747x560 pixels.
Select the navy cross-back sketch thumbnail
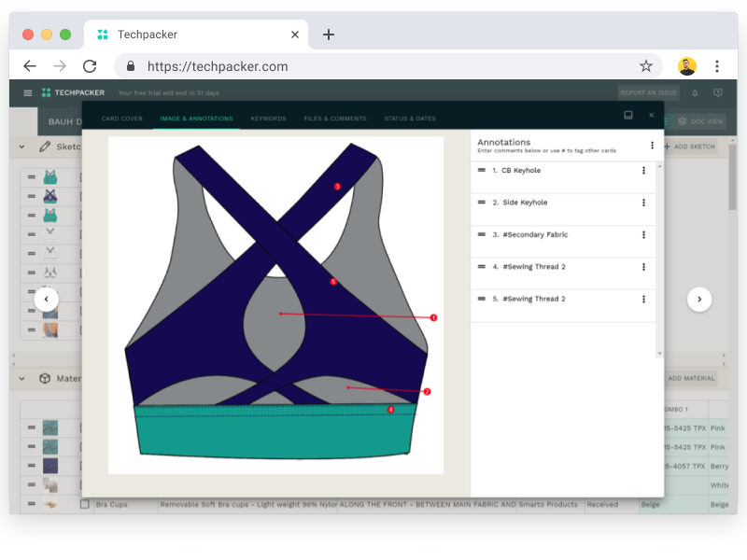point(50,196)
